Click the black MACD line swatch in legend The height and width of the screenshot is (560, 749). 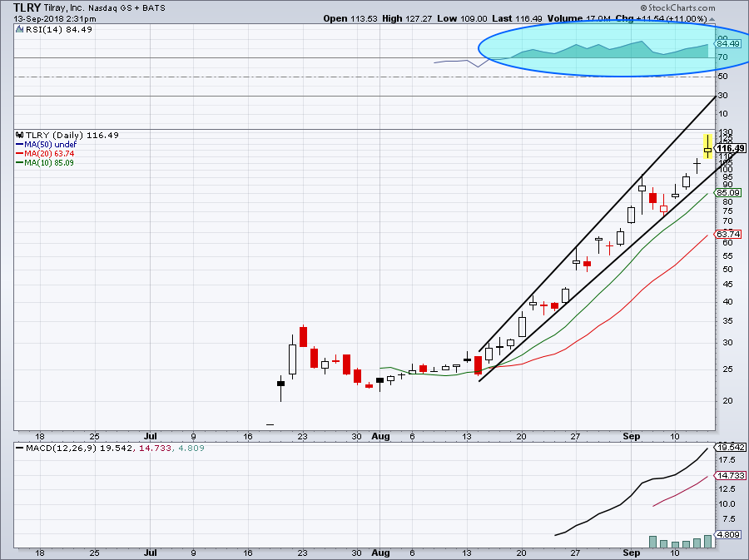20,448
